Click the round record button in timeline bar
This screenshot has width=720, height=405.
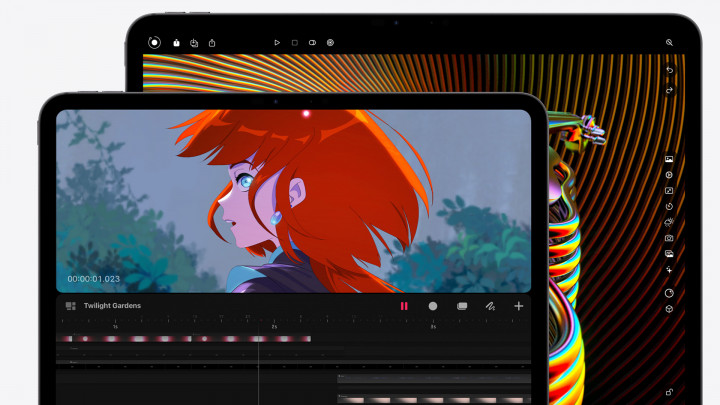click(x=433, y=306)
